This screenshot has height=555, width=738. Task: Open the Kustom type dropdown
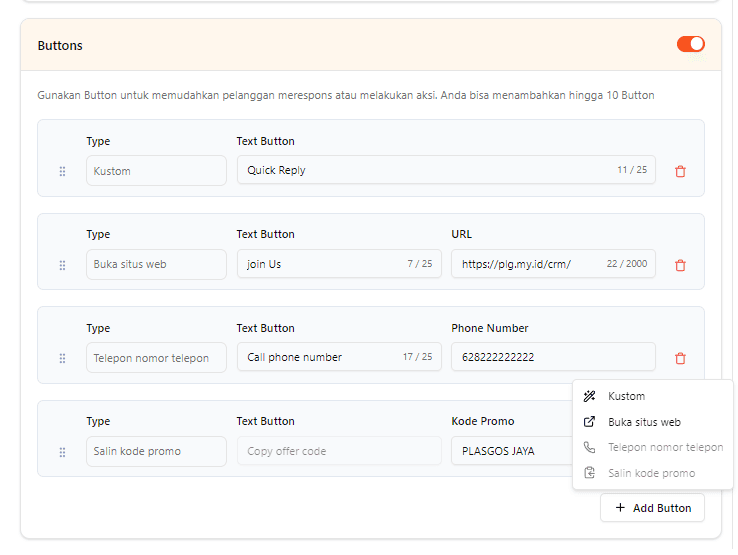point(156,171)
